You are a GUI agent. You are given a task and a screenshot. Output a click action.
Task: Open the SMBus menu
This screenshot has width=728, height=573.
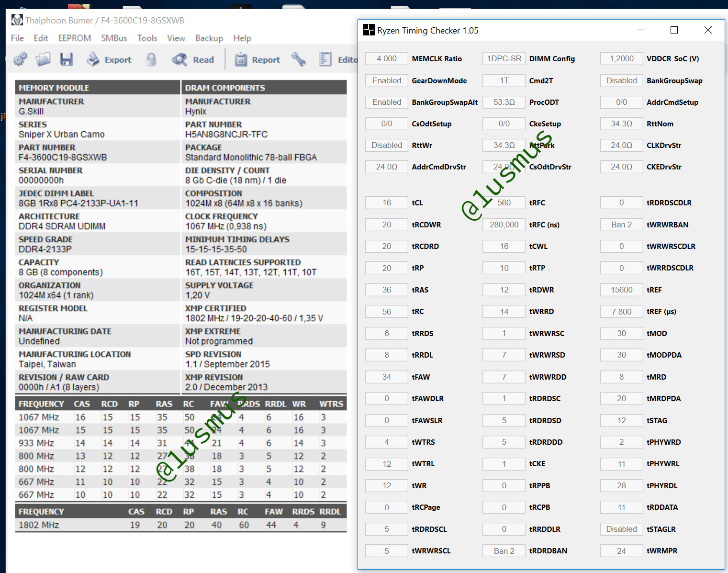coord(114,38)
